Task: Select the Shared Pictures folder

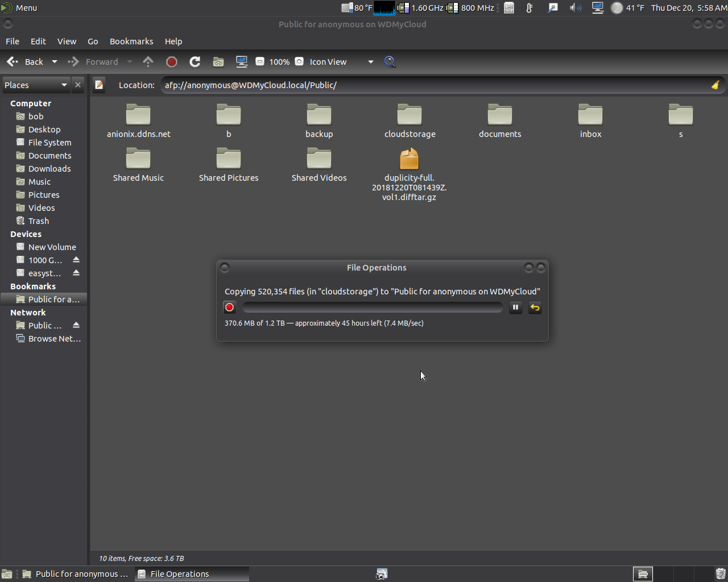Action: [x=229, y=165]
